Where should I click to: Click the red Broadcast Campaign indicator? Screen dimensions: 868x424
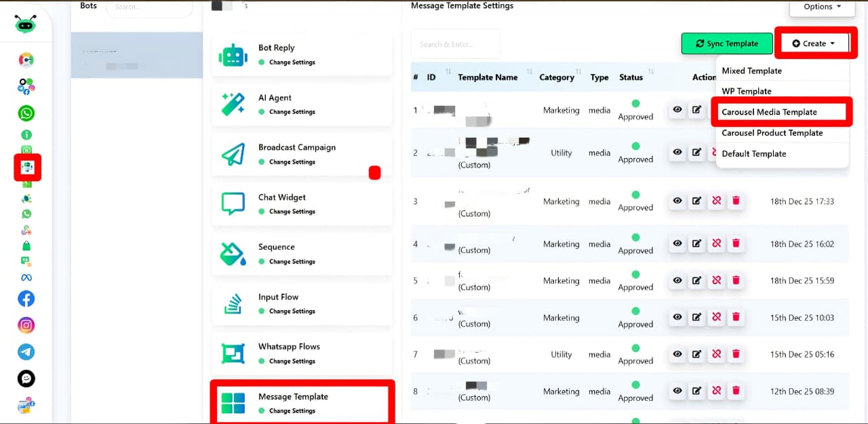pyautogui.click(x=374, y=172)
